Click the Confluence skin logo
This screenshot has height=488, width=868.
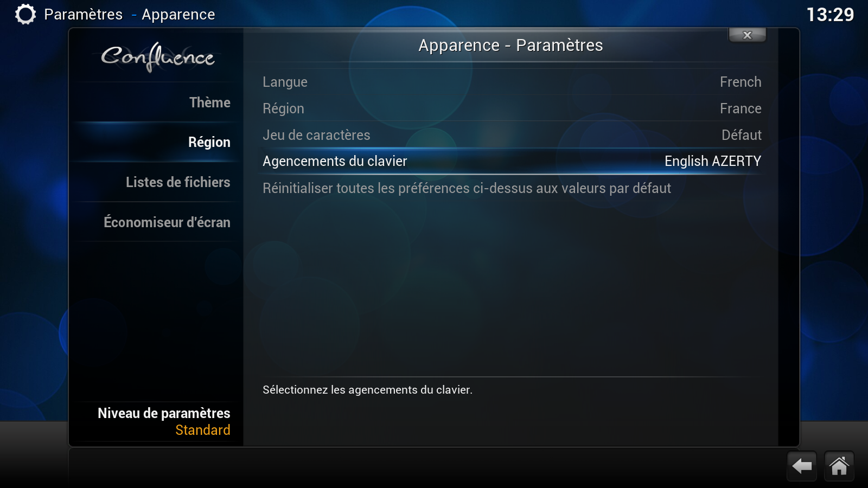click(158, 57)
